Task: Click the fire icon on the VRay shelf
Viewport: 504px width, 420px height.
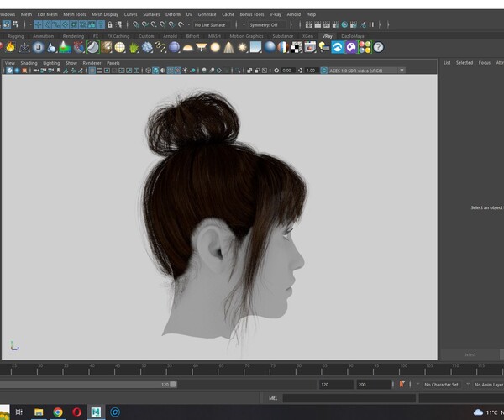Action: (10, 47)
